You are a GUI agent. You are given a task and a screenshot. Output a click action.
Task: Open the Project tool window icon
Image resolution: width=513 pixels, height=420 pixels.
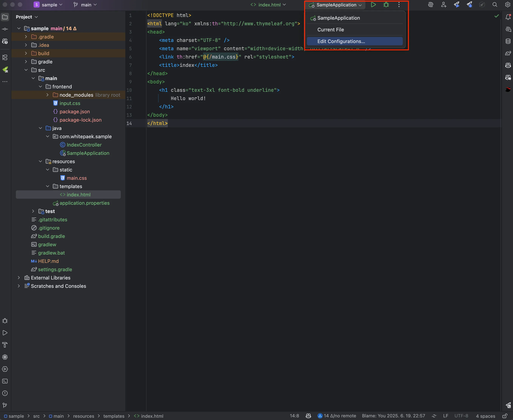coord(5,17)
